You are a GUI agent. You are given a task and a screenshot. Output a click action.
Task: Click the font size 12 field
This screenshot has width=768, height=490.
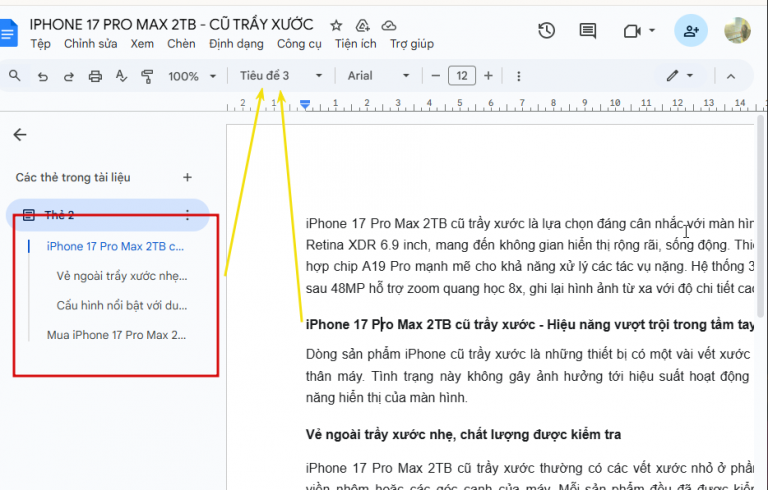pos(461,76)
